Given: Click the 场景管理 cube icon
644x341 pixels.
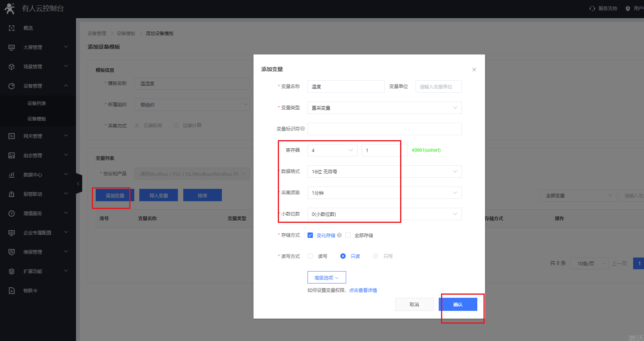Looking at the screenshot, I should coord(12,67).
